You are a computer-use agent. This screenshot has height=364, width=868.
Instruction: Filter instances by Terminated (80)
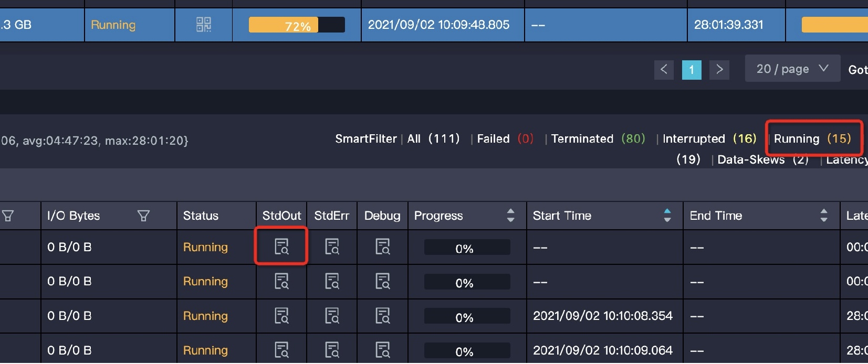pos(598,138)
